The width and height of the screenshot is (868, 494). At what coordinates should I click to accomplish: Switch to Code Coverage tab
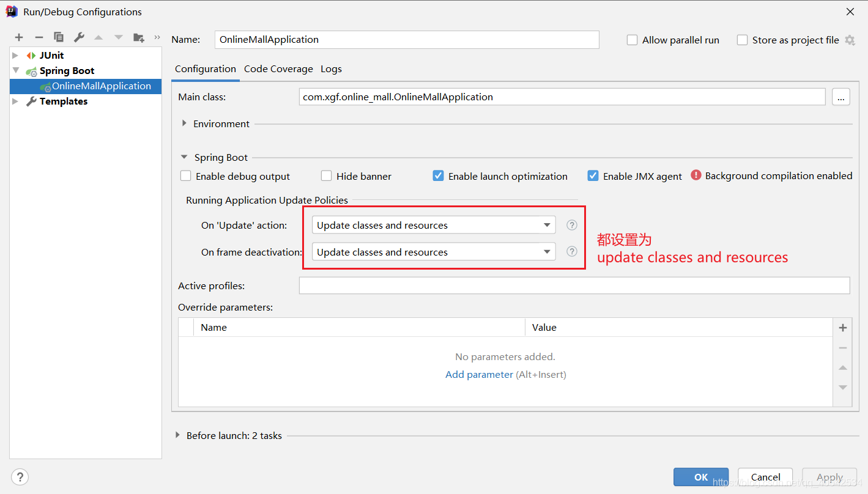click(278, 69)
